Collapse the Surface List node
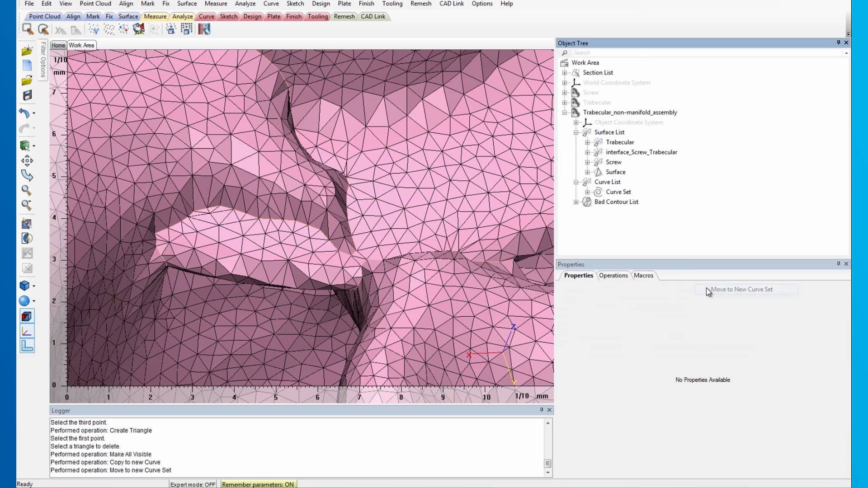The height and width of the screenshot is (488, 868). pyautogui.click(x=576, y=132)
